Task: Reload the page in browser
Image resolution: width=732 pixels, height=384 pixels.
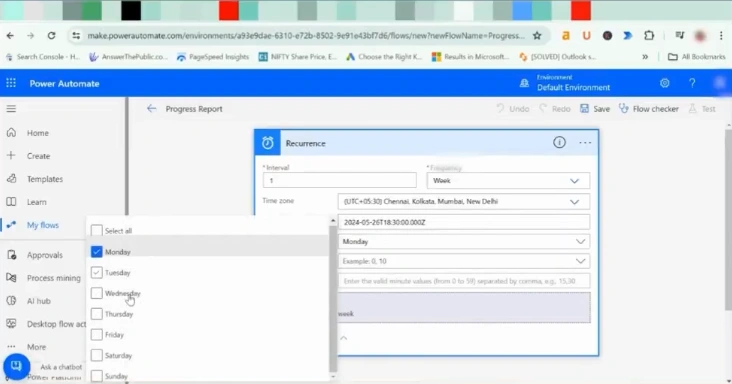Action: point(51,35)
